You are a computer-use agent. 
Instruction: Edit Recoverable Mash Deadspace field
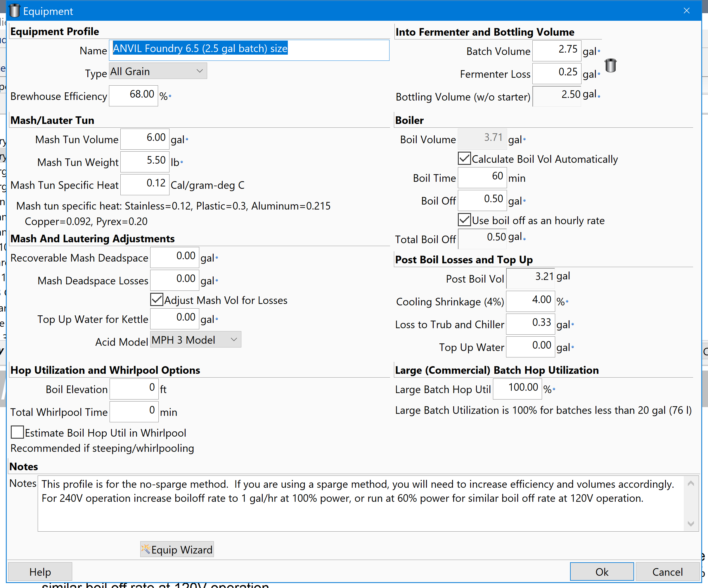(x=175, y=257)
